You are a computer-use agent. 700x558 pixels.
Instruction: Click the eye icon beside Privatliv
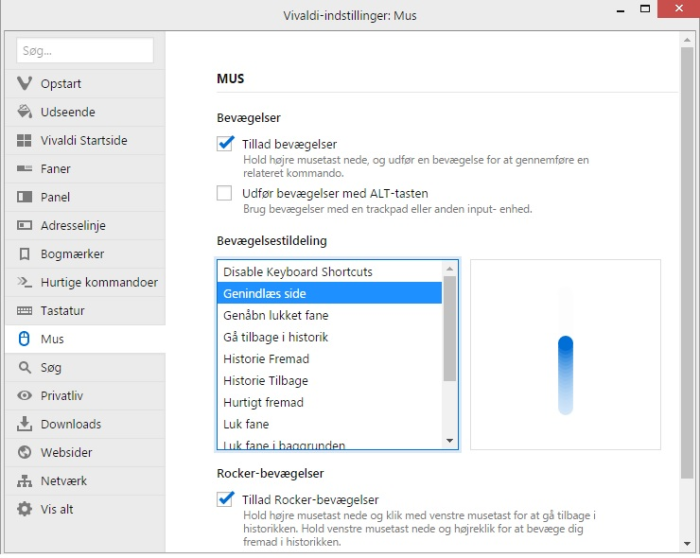pos(24,396)
